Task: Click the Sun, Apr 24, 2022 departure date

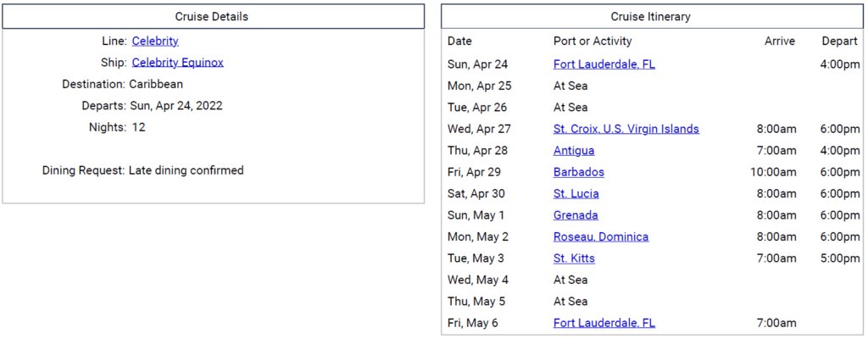Action: click(x=176, y=106)
